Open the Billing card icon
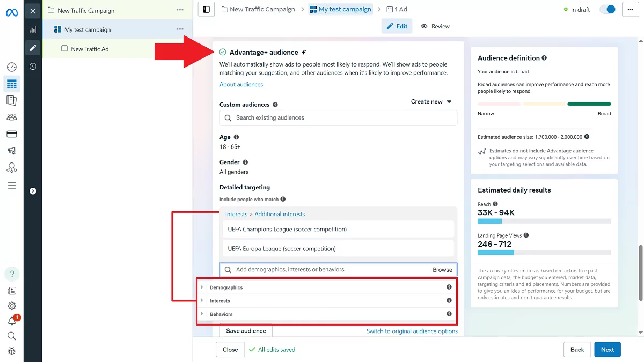Screen dimensions: 644x362 12,134
